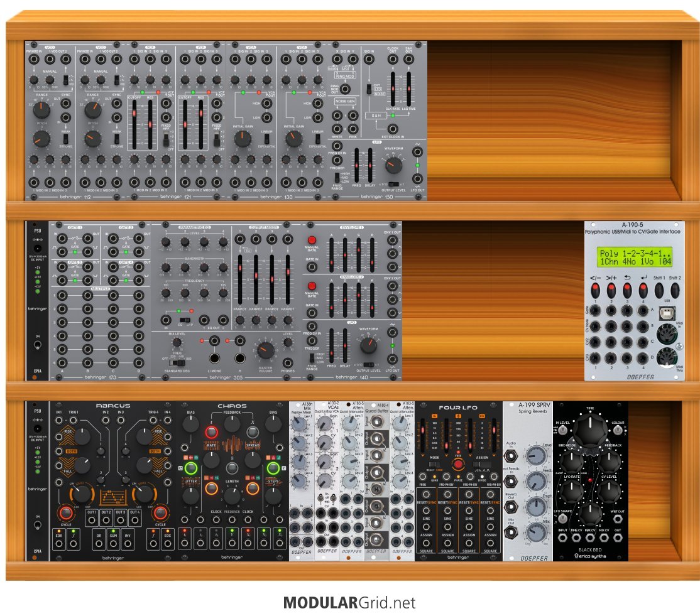Toggle the Output Level x1/10 switch on module 150
The height and width of the screenshot is (616, 700).
[x=393, y=184]
